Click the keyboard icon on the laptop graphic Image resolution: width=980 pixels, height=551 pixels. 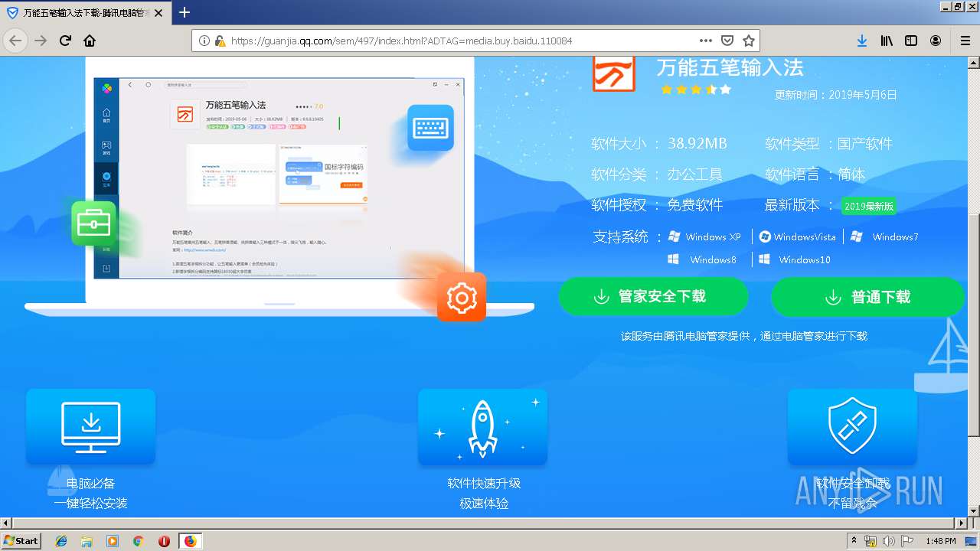coord(430,128)
